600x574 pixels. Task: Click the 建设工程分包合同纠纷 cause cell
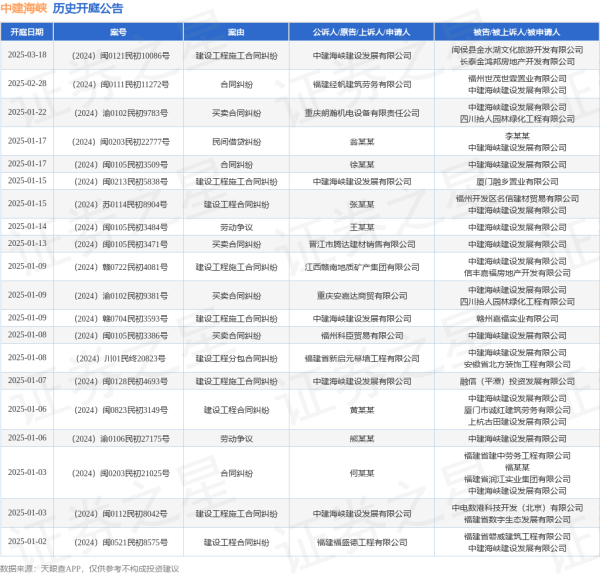click(236, 359)
